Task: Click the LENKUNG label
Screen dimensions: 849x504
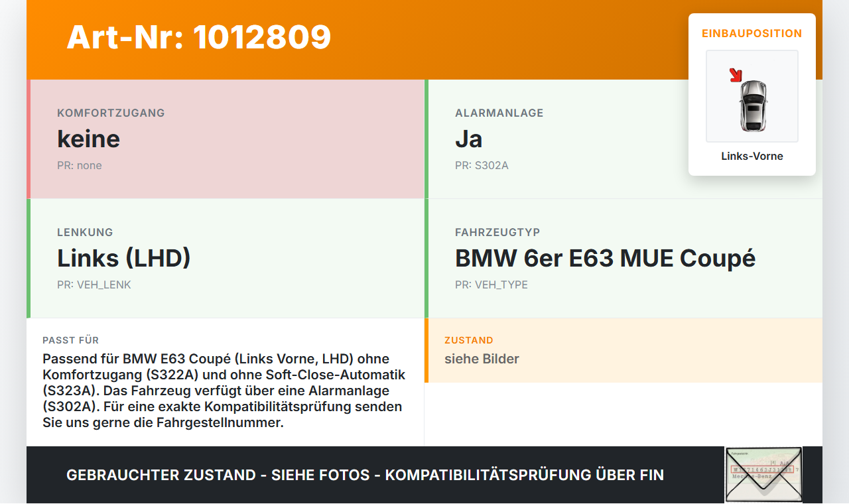Action: point(85,232)
